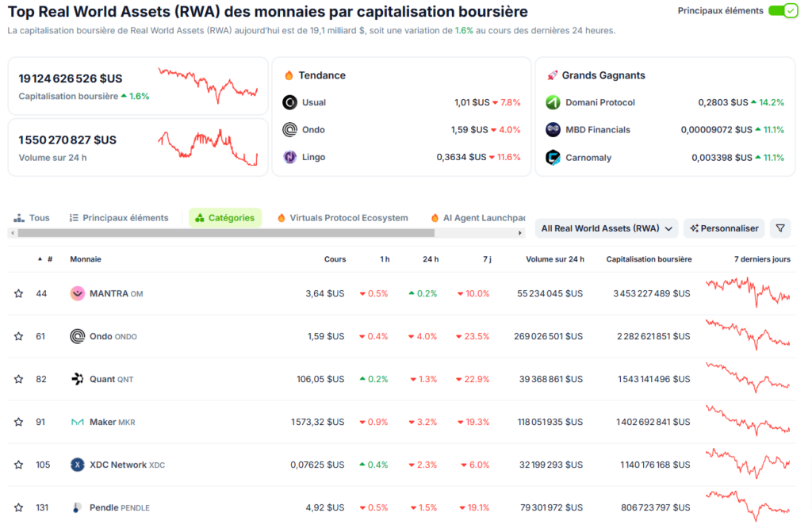Open the All Real World Assets (RWA) dropdown
This screenshot has height=528, width=812.
tap(606, 228)
